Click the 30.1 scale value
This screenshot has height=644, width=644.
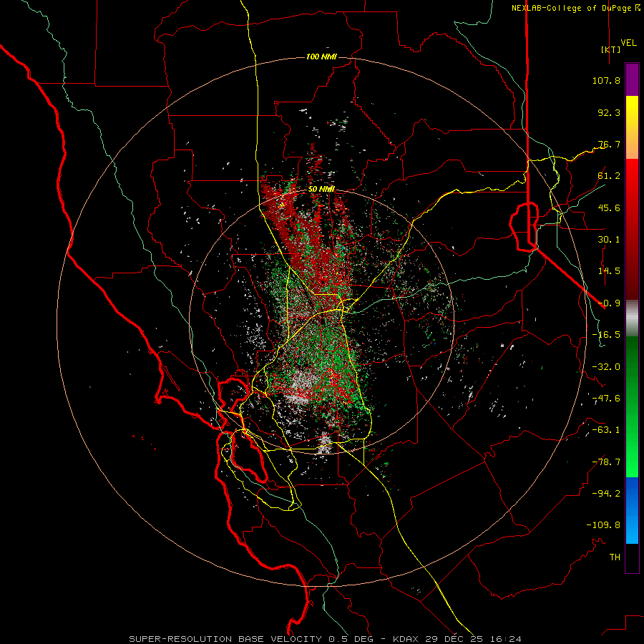pyautogui.click(x=609, y=240)
